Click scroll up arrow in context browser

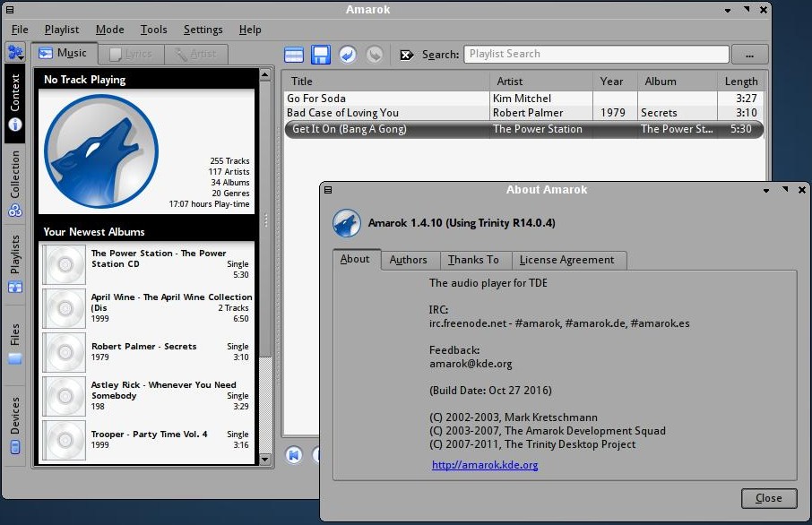265,75
